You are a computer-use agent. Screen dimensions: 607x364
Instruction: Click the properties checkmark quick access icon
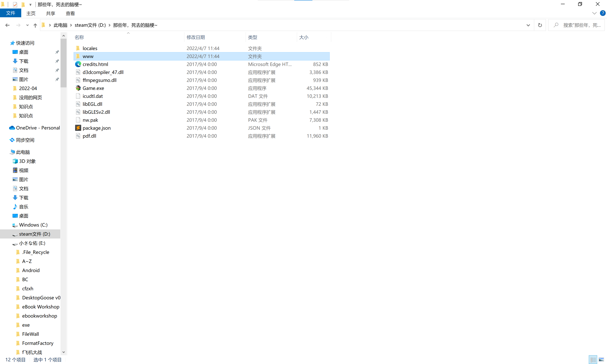pyautogui.click(x=15, y=4)
